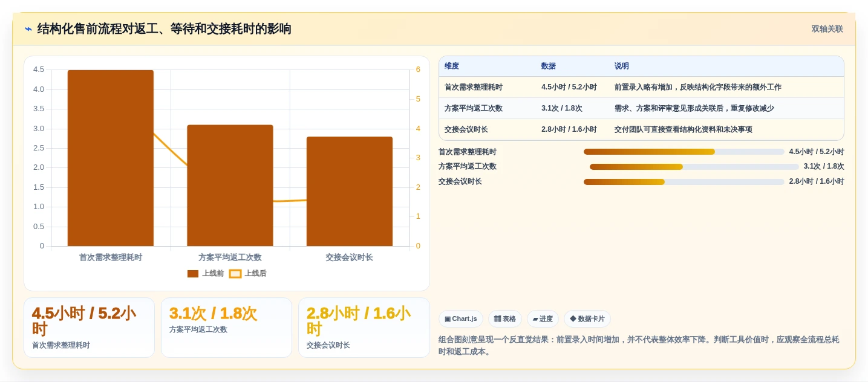
Task: Click the 4.5小时 / 5.2小时 data card
Action: pos(89,328)
